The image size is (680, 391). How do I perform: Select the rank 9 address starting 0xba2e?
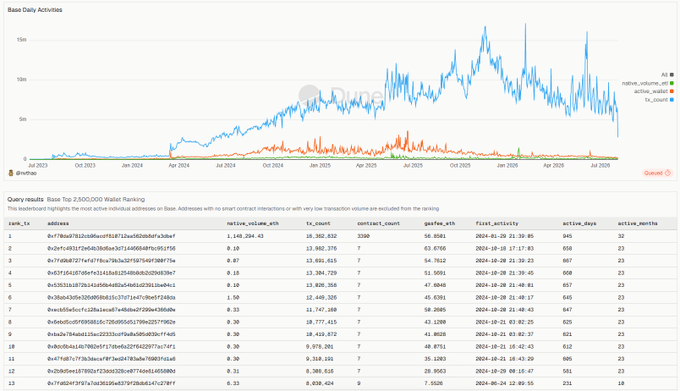[111, 334]
